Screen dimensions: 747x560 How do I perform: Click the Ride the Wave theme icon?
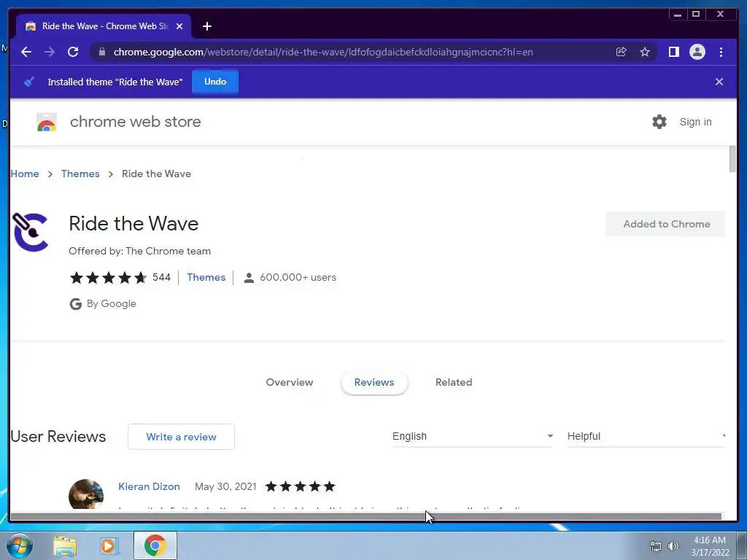[x=31, y=232]
